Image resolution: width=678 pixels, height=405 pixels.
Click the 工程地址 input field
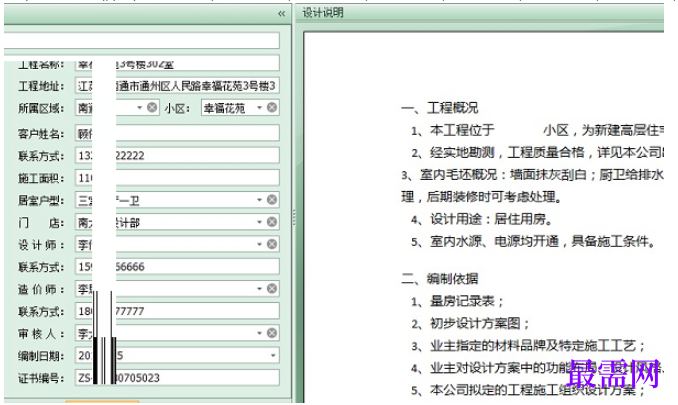[x=177, y=86]
